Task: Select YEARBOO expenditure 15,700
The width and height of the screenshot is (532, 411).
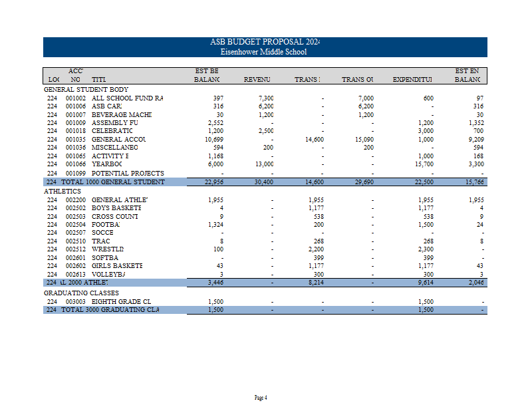Action: [x=424, y=164]
